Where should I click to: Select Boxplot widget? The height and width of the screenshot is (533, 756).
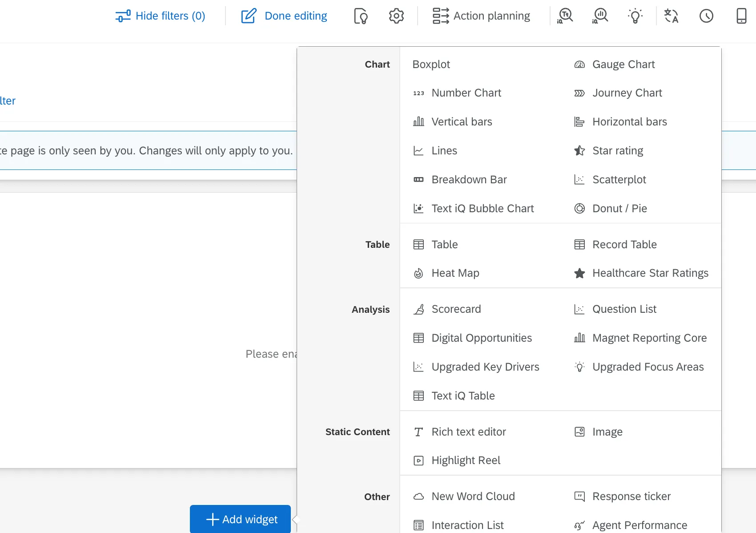click(x=431, y=65)
